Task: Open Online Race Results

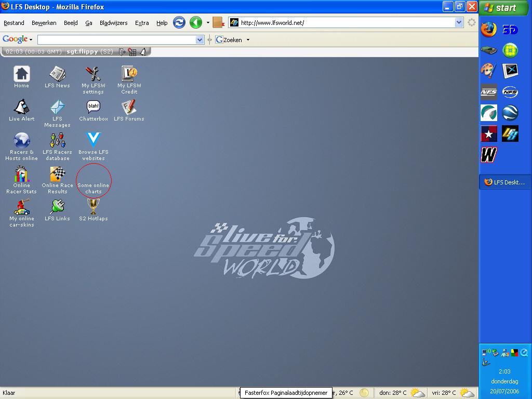Action: pyautogui.click(x=57, y=180)
